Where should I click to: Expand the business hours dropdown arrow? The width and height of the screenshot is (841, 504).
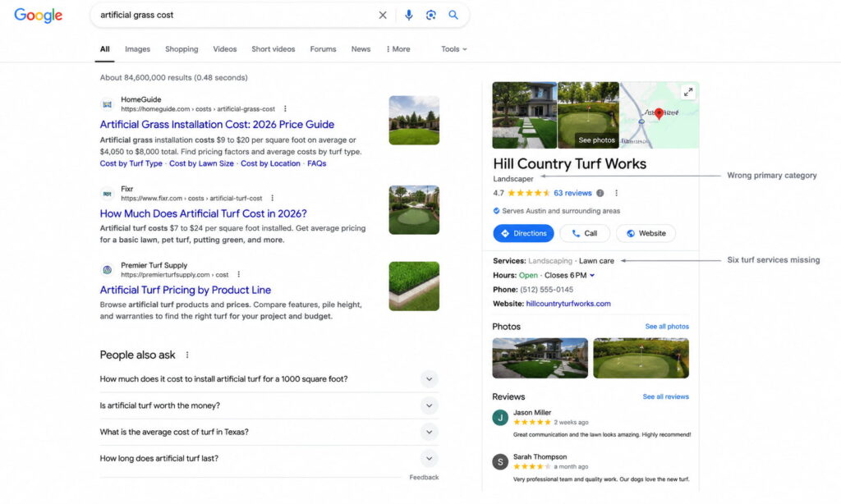(x=592, y=276)
